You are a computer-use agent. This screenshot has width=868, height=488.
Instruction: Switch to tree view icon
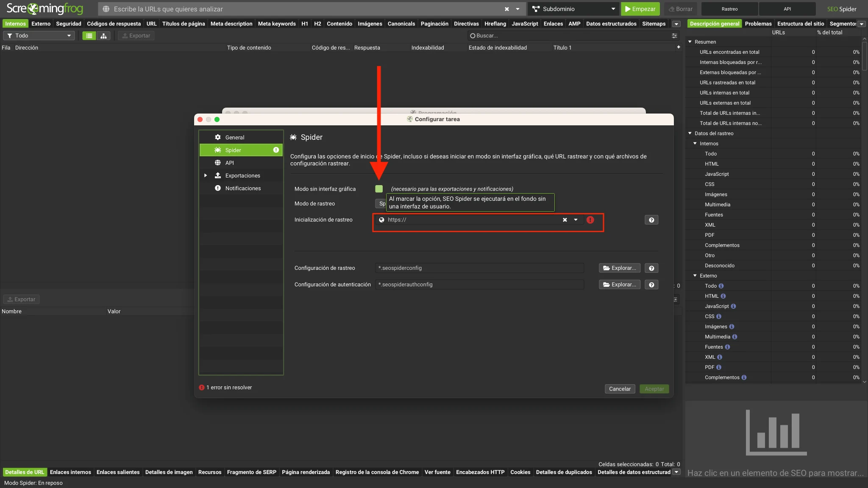click(103, 36)
